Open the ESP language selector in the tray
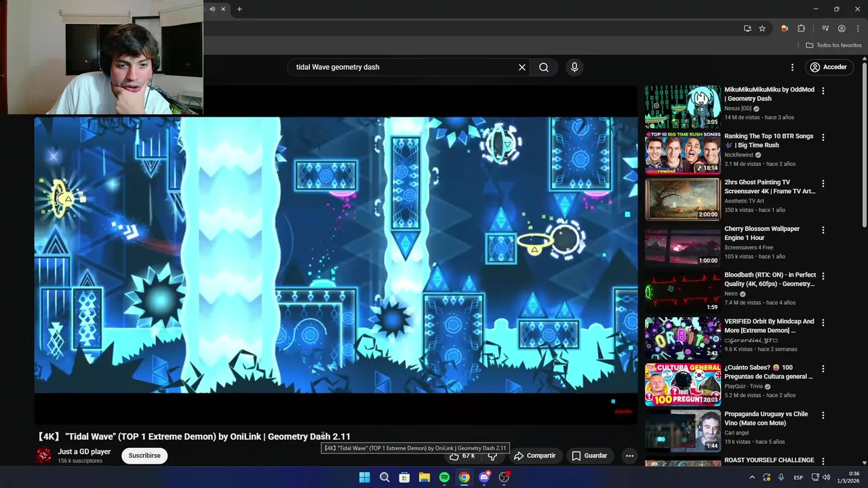 (798, 477)
